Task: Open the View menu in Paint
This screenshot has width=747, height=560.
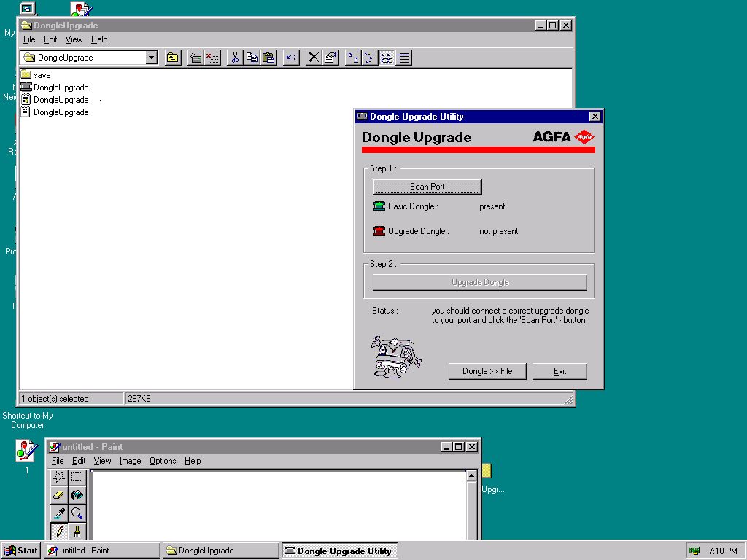Action: coord(102,461)
